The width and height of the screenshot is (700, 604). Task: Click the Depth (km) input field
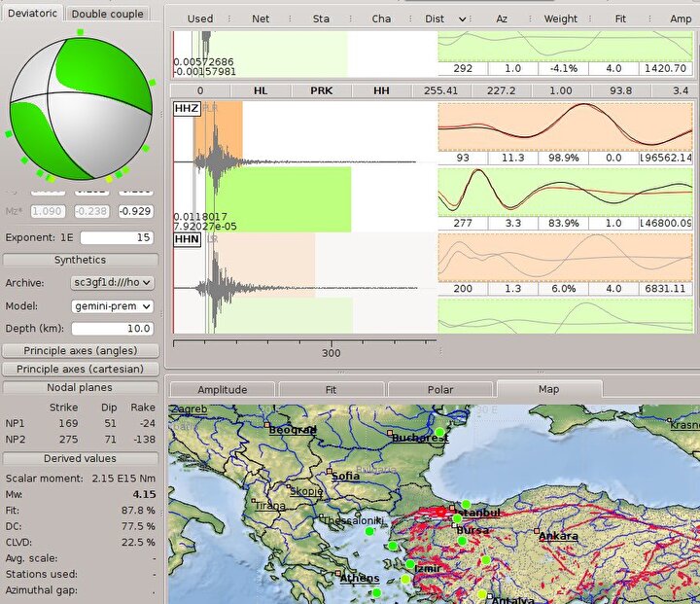pos(112,328)
